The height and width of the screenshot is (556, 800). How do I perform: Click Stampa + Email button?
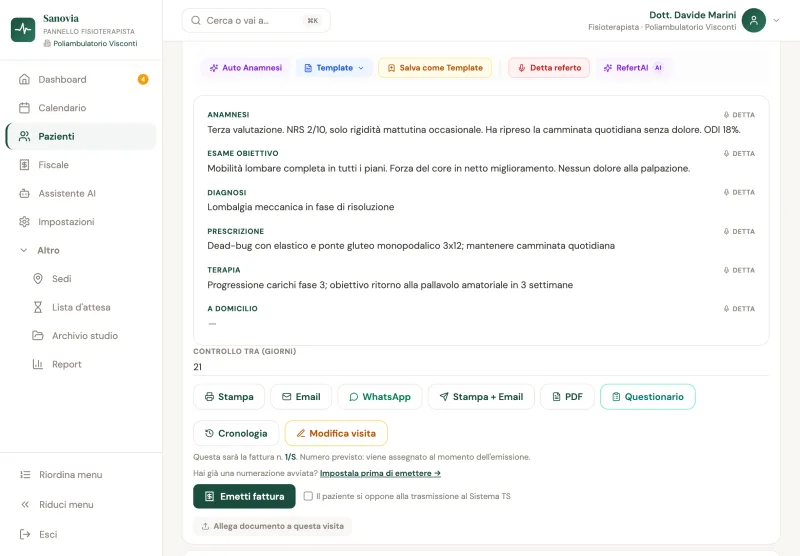point(481,397)
